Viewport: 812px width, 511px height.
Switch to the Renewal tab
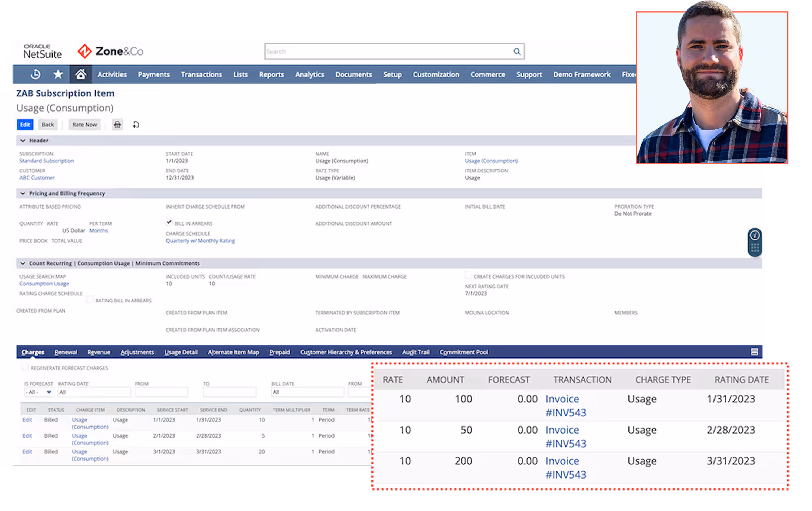click(66, 352)
